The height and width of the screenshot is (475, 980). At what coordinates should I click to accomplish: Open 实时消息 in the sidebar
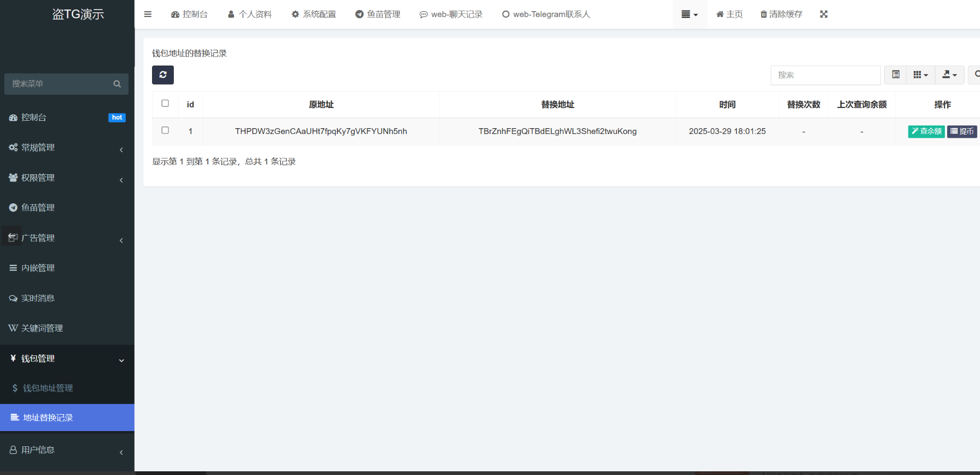pos(67,299)
